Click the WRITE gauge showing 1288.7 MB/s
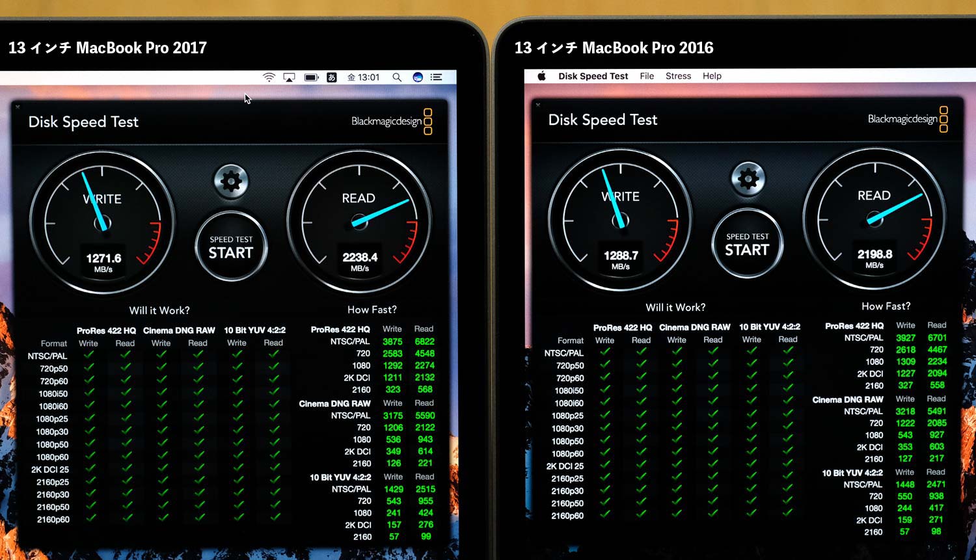Screen dimensions: 976x560 pos(620,220)
